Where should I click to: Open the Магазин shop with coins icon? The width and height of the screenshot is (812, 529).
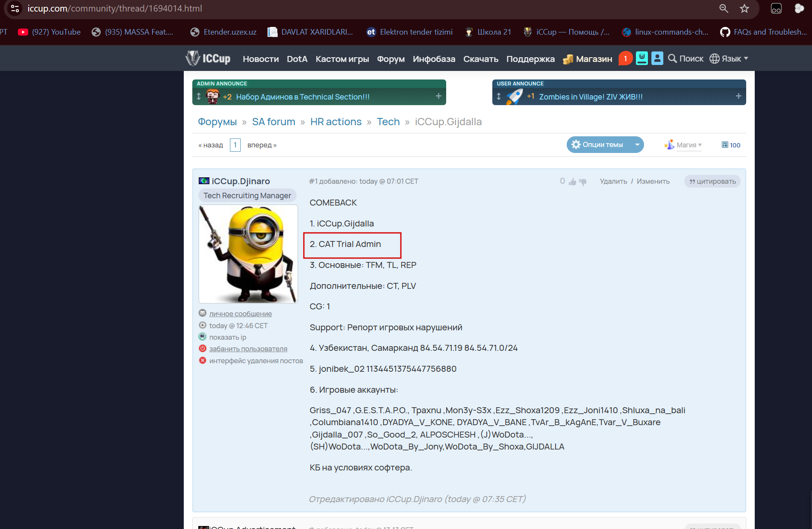click(x=588, y=59)
